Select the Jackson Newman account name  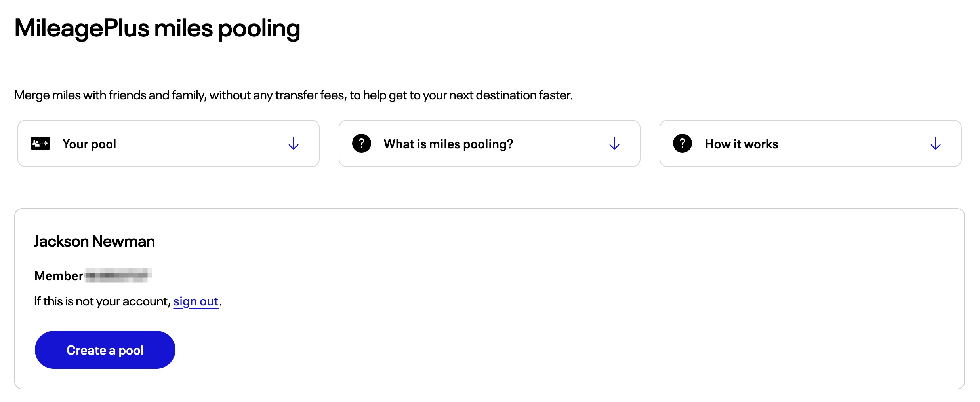95,241
